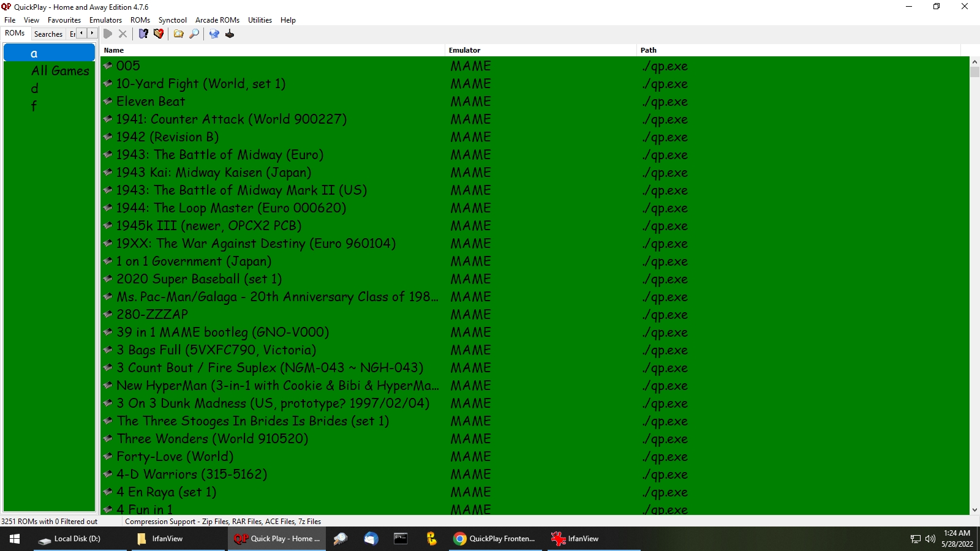Image resolution: width=980 pixels, height=551 pixels.
Task: Open the Synctool menu
Action: point(173,20)
